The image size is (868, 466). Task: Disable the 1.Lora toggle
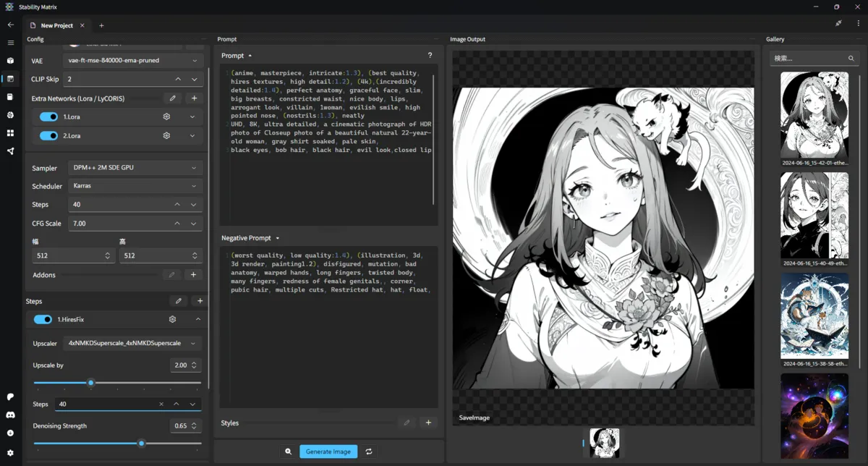[x=48, y=116]
